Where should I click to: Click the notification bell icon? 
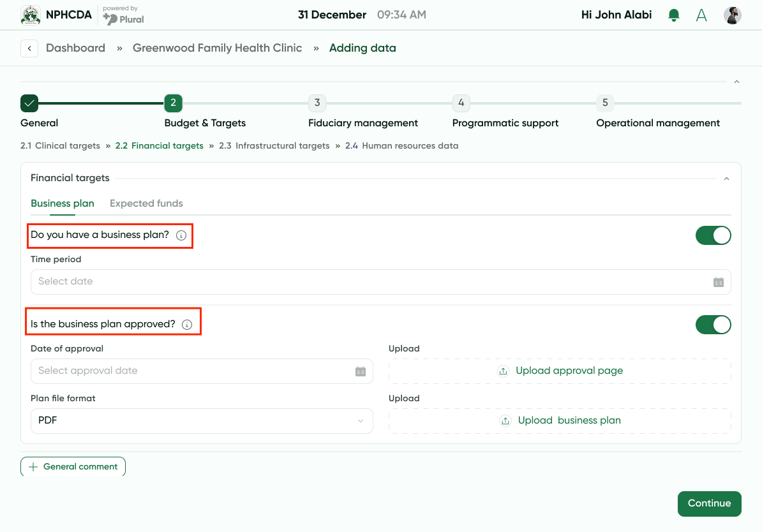pos(673,15)
